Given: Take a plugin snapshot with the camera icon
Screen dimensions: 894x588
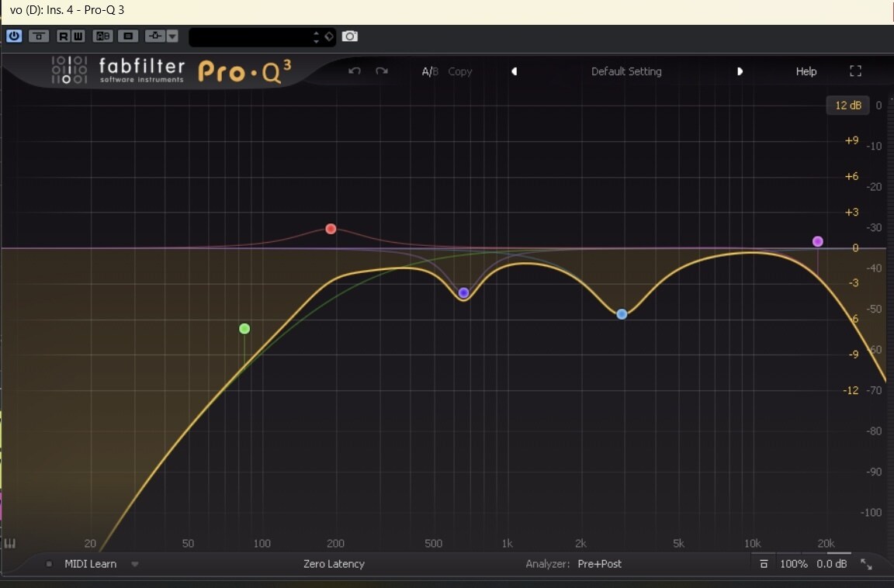Looking at the screenshot, I should pos(349,36).
